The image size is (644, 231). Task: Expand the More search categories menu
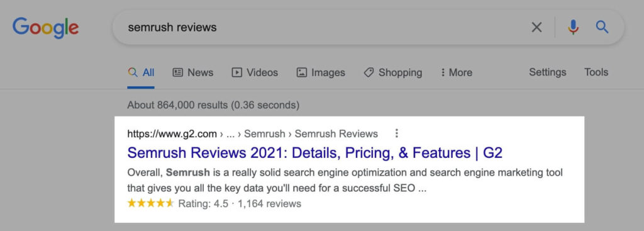pos(457,73)
